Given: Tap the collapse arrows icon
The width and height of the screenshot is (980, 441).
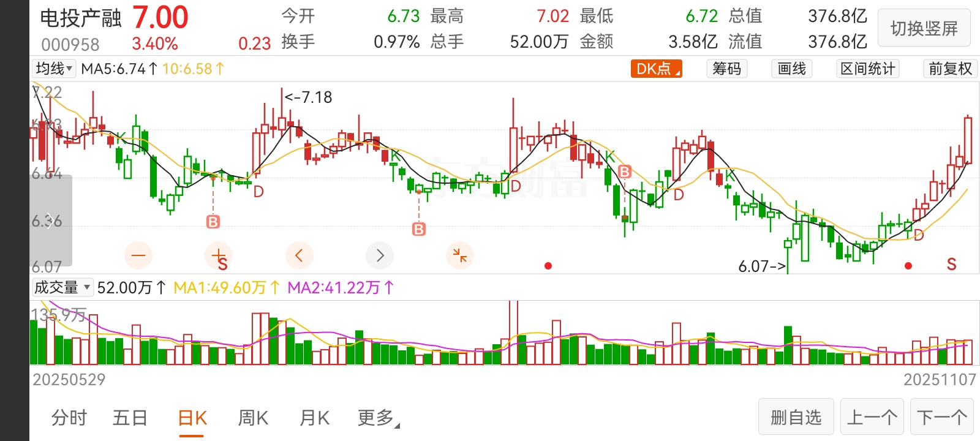Looking at the screenshot, I should [x=460, y=255].
